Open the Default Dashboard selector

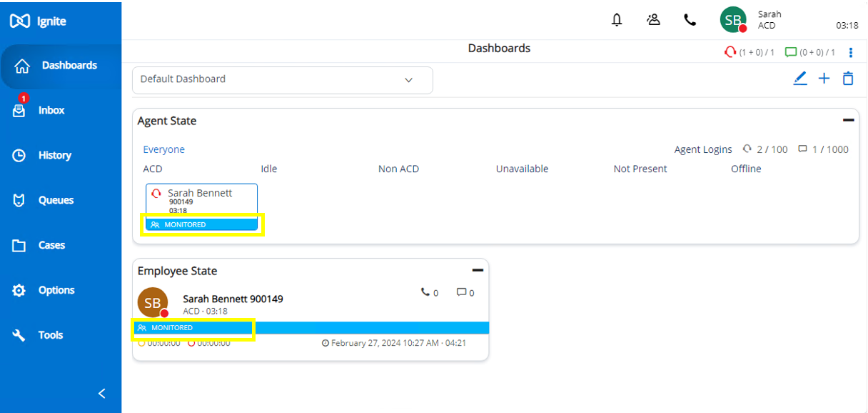(282, 80)
